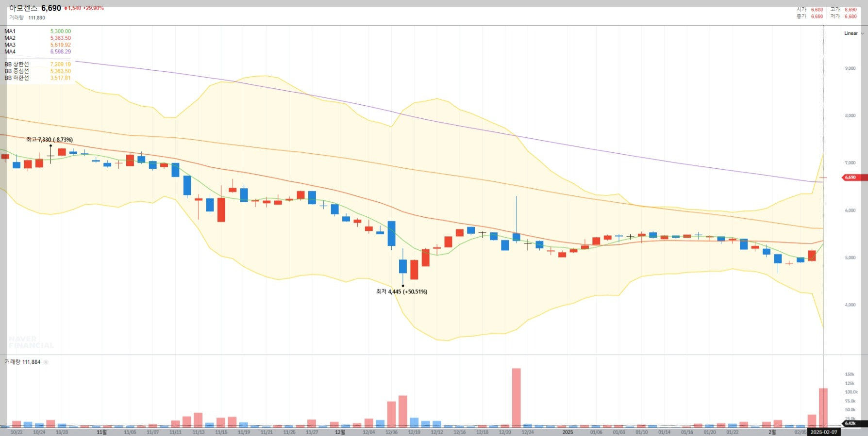Click the 12/20 date on time axis
Image resolution: width=868 pixels, height=436 pixels.
505,432
